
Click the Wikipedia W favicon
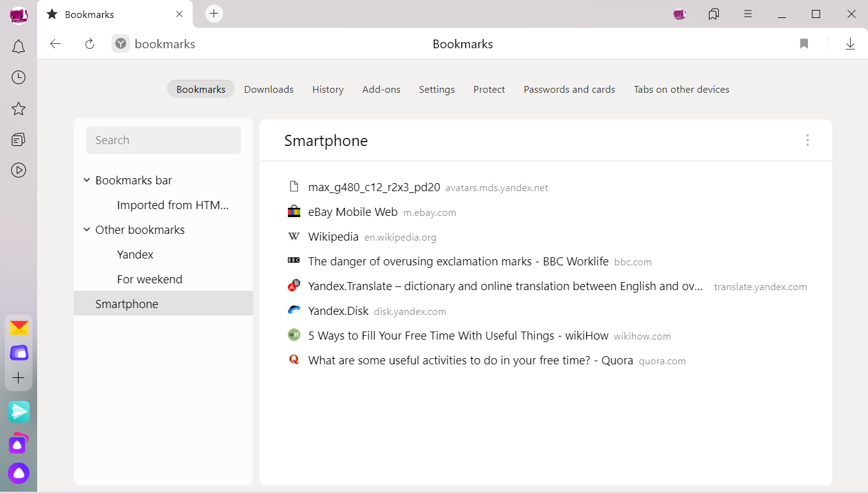294,237
